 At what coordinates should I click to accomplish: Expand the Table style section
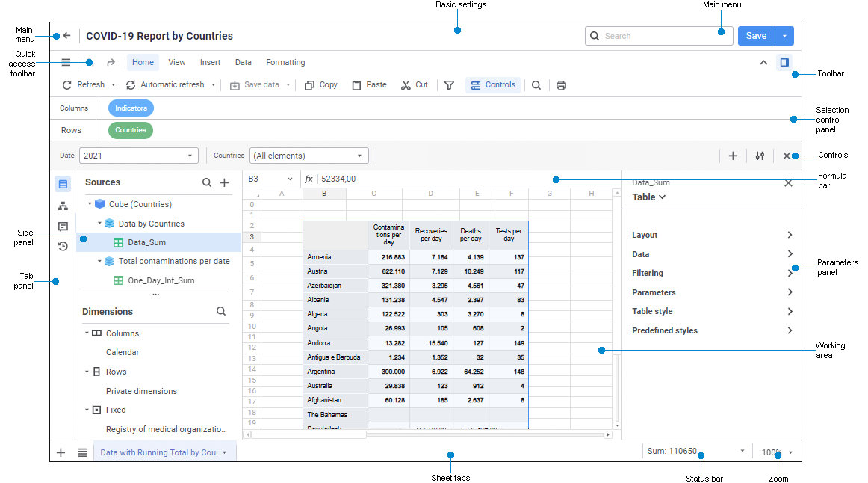pos(711,311)
